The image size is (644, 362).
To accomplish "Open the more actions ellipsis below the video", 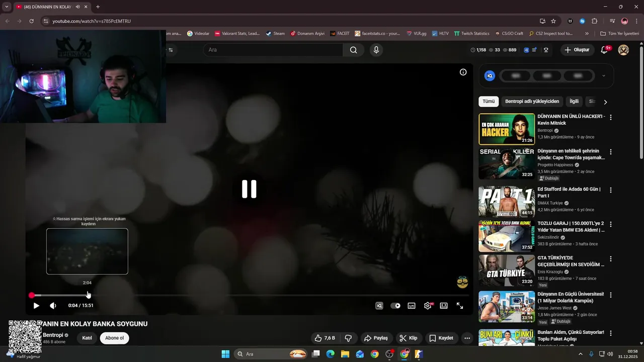I will point(467,338).
